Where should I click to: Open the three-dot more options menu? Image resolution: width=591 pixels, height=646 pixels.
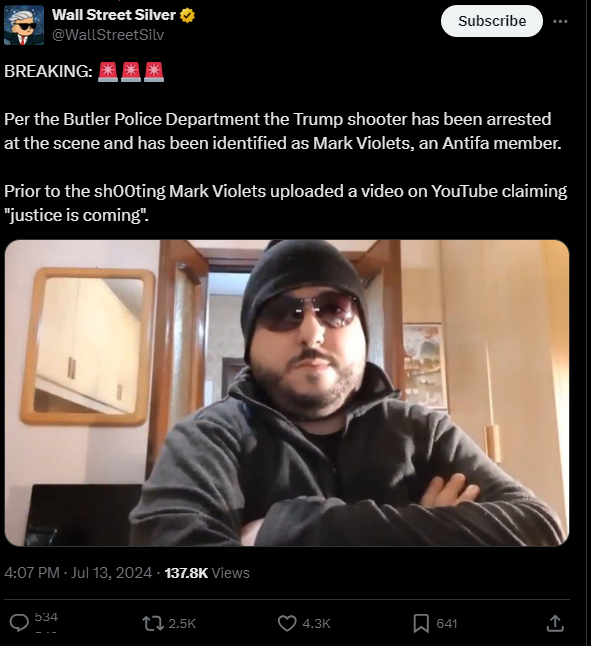pyautogui.click(x=560, y=21)
